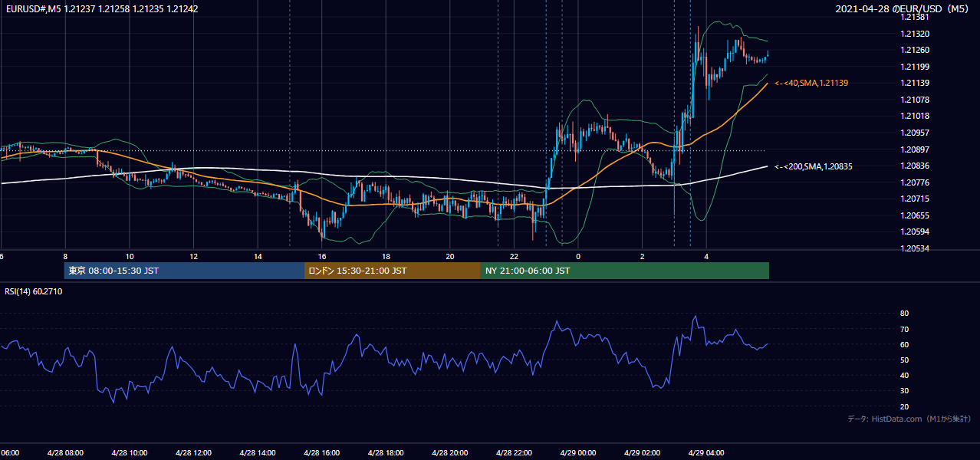Click the 4/28 22:00 time label
This screenshot has height=460, width=980.
[x=514, y=453]
